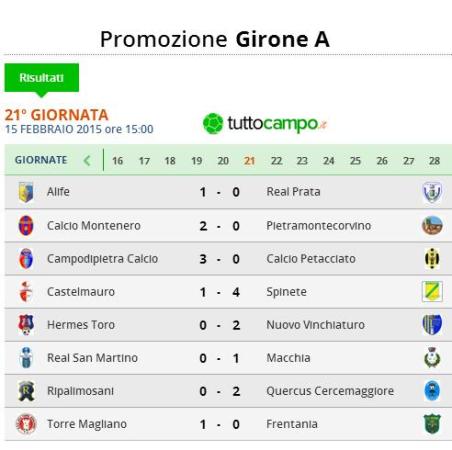Select highlighted matchday 21
The height and width of the screenshot is (450, 452).
[x=249, y=161]
